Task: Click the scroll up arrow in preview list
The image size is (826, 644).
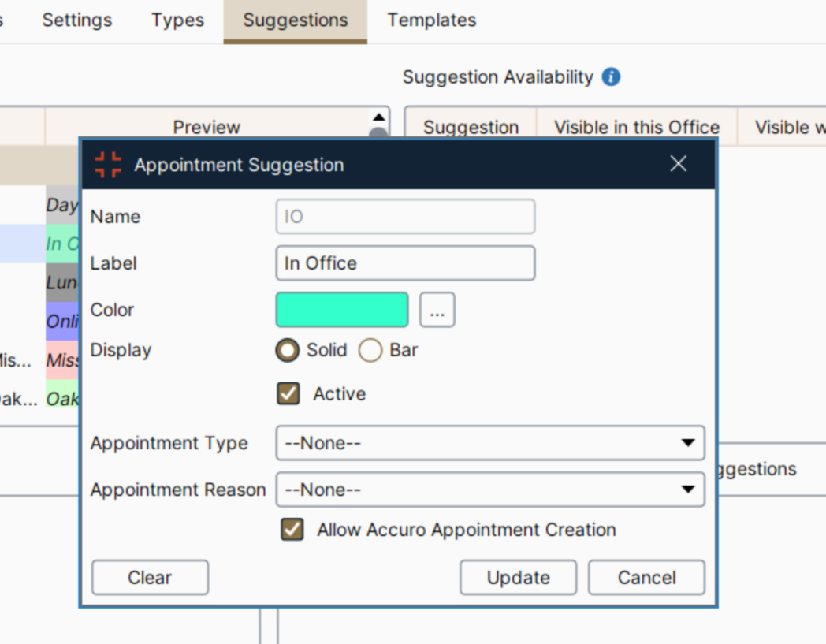Action: coord(379,117)
